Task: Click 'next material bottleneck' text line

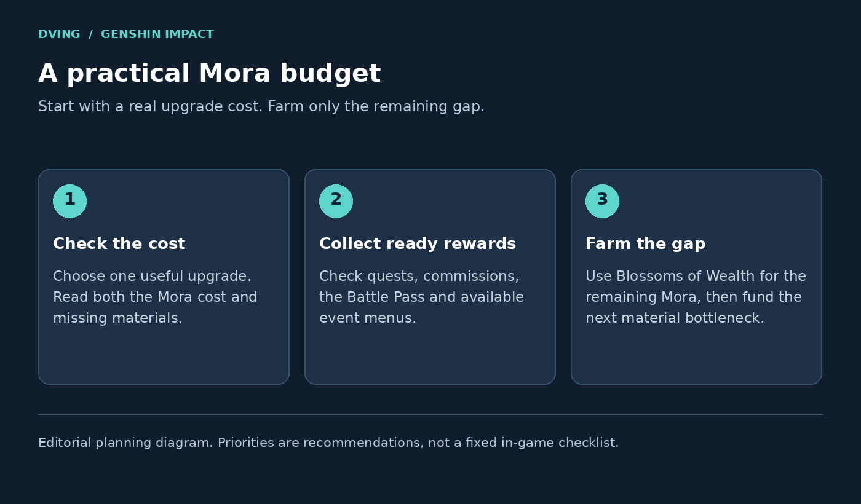Action: click(x=675, y=318)
